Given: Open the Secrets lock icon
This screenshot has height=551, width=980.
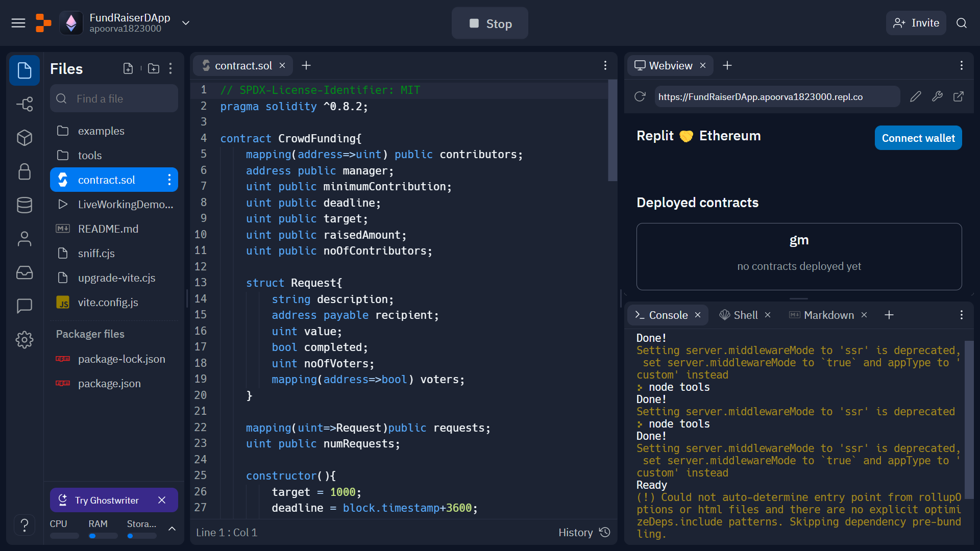Looking at the screenshot, I should coord(24,171).
